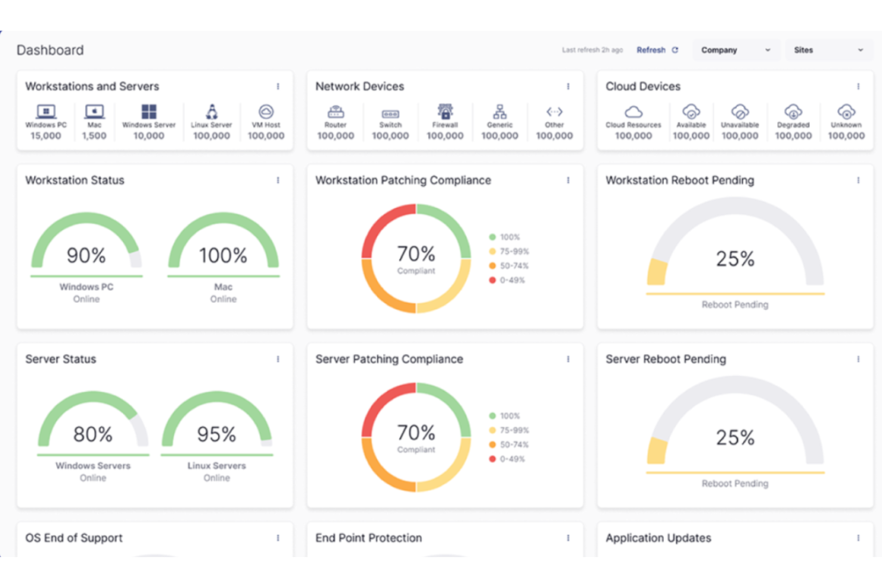Open the Sites dropdown
This screenshot has height=588, width=882.
[829, 50]
